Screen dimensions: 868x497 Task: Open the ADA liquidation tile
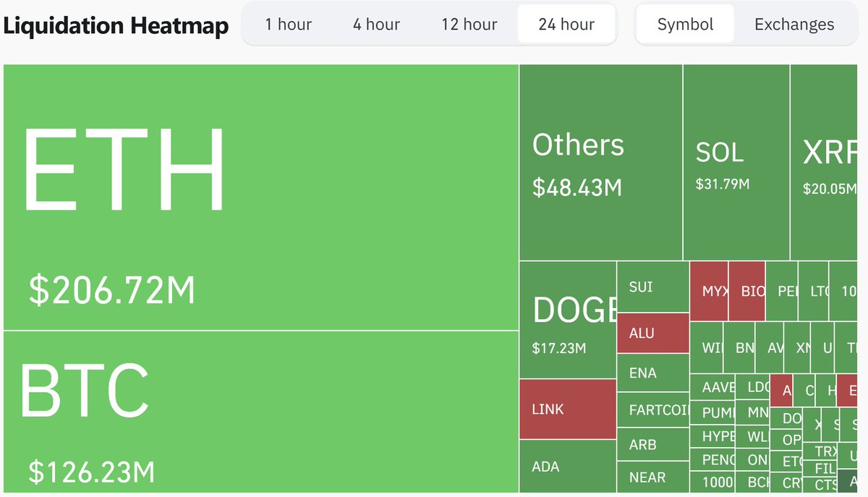click(x=568, y=467)
